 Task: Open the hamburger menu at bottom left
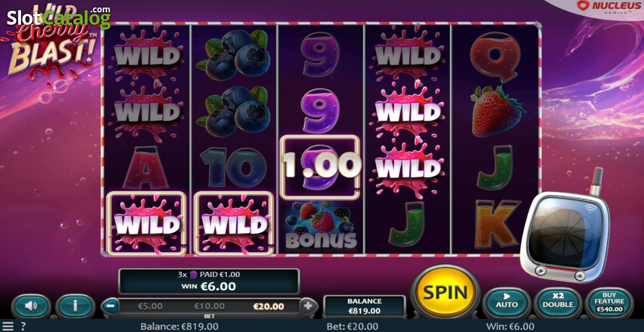[8, 326]
